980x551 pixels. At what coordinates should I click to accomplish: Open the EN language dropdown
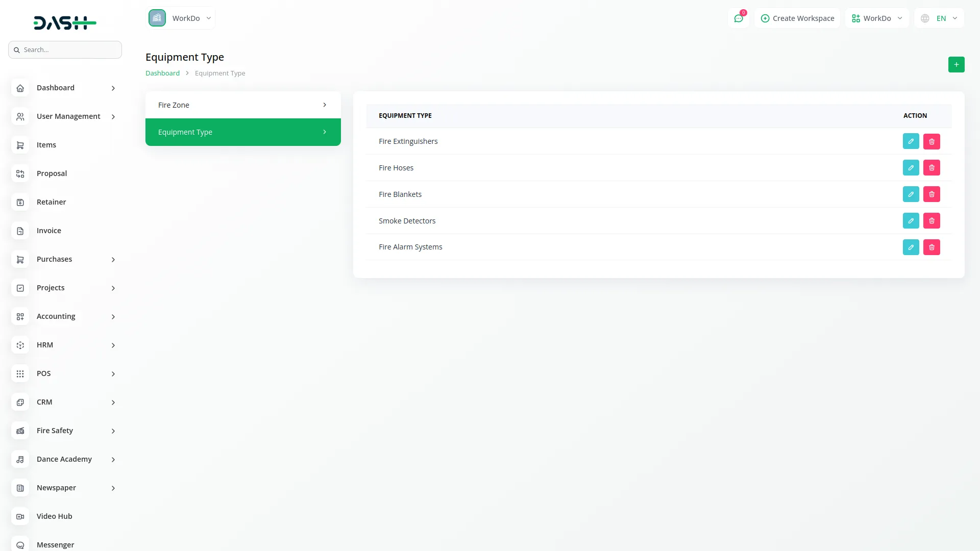940,18
